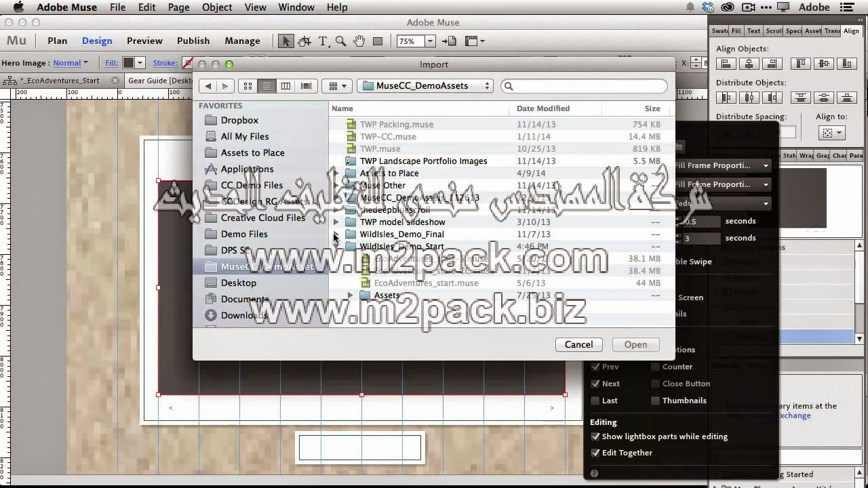Click the Fill color swatch
Screen dimensions: 868x488
[x=128, y=63]
